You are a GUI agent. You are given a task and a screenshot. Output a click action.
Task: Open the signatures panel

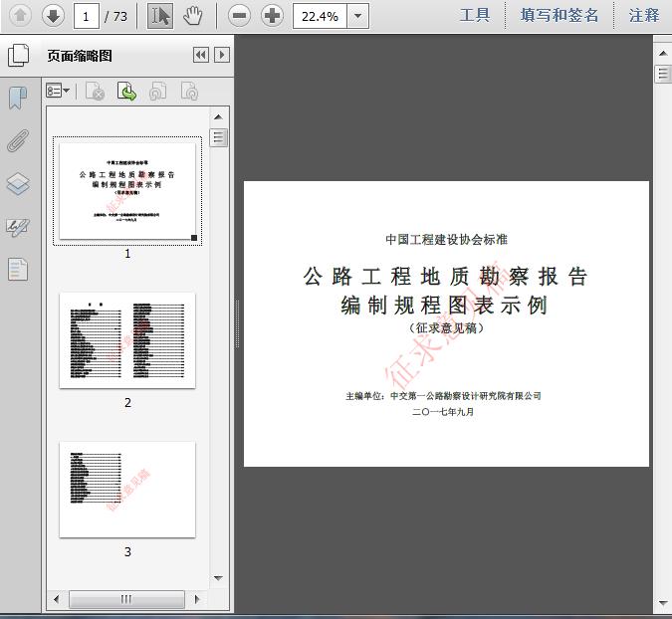coord(18,227)
